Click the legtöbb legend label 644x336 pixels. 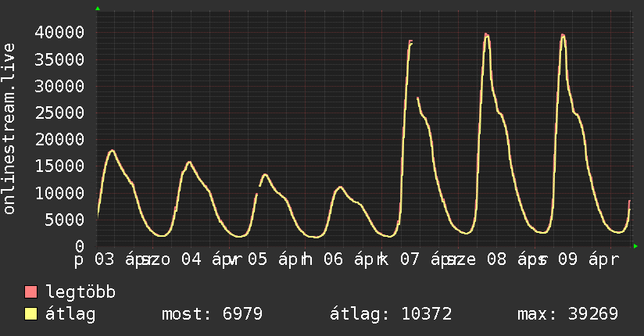coord(80,292)
